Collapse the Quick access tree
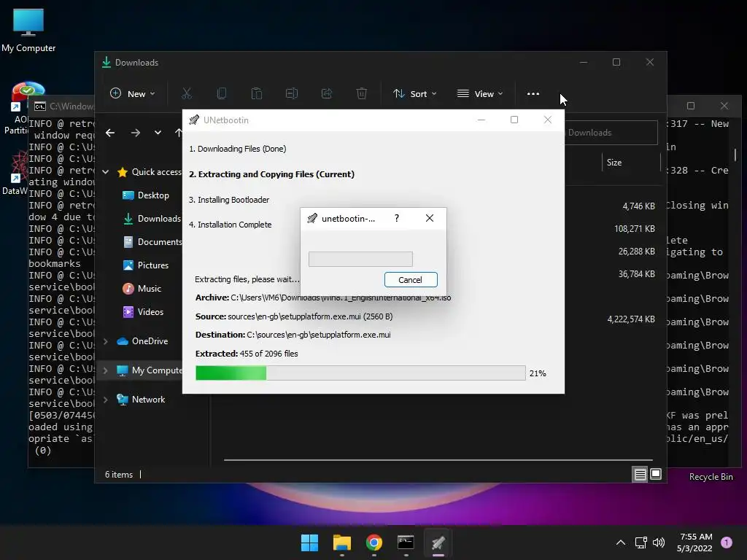Image resolution: width=747 pixels, height=560 pixels. (x=106, y=172)
